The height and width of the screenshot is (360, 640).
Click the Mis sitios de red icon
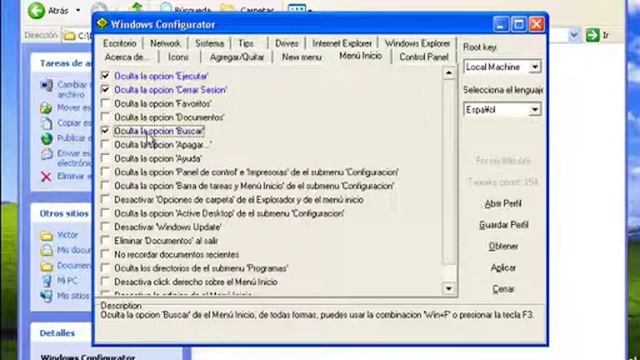(x=47, y=296)
